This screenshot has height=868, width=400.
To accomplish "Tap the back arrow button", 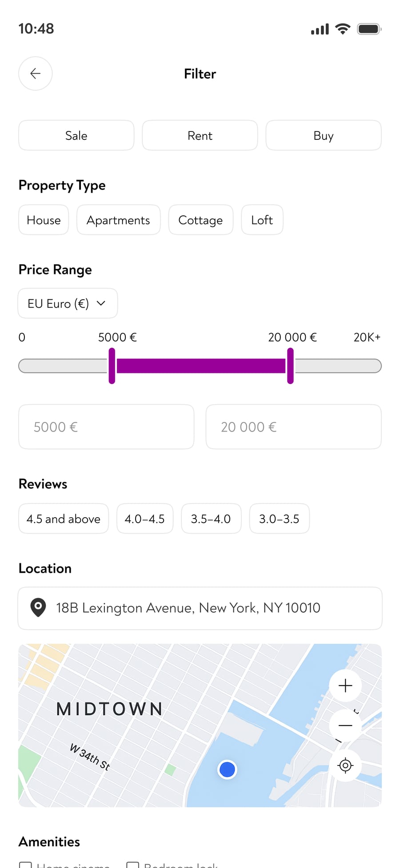I will click(x=36, y=74).
